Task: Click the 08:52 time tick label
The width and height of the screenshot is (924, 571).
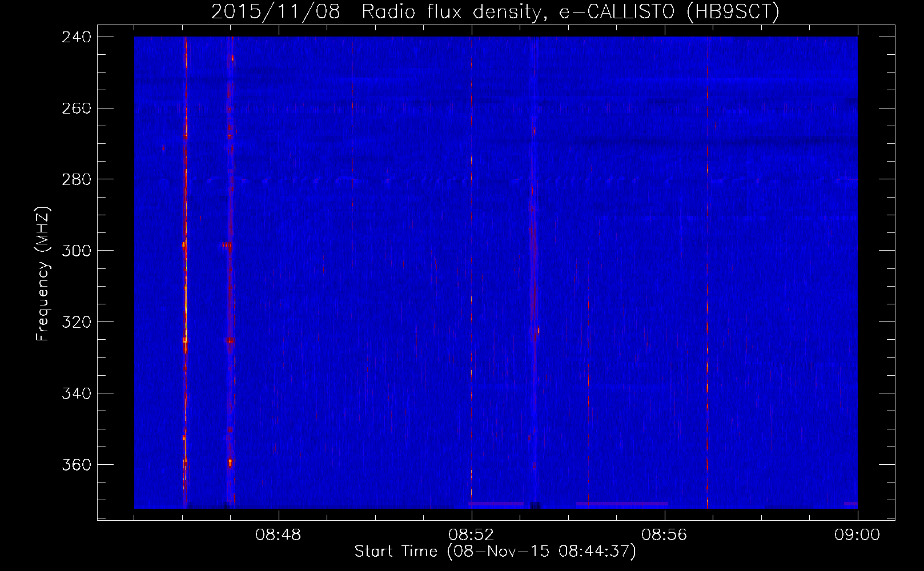Action: 472,534
